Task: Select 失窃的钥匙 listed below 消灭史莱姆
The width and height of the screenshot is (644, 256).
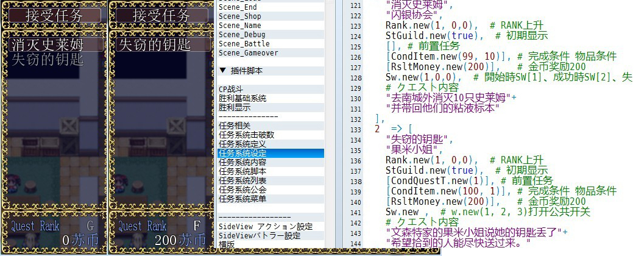Action: click(48, 60)
